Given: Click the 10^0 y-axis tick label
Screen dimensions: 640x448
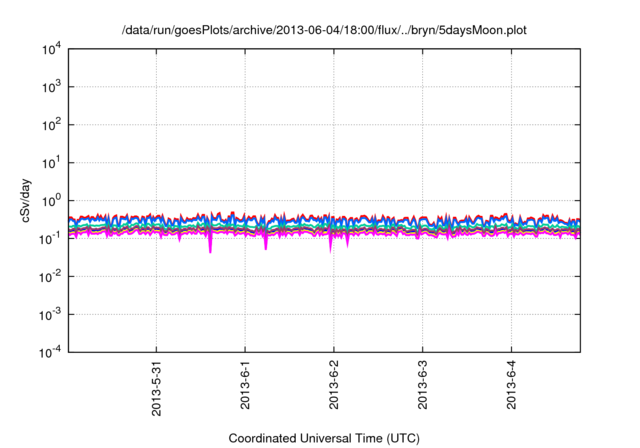Looking at the screenshot, I should [x=51, y=201].
